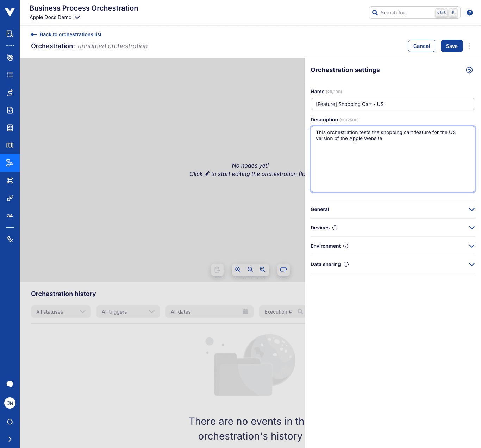
Task: Click the three-dot more options icon
Action: pyautogui.click(x=469, y=46)
